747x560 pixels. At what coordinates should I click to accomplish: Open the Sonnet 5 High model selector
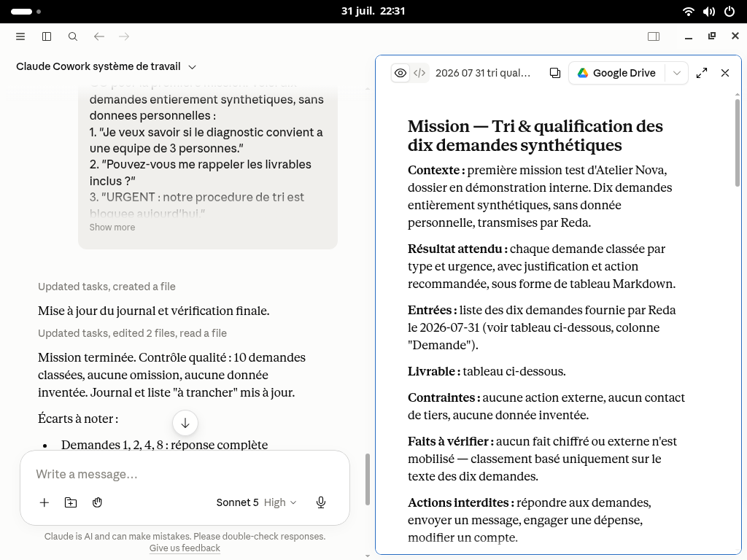pyautogui.click(x=256, y=502)
